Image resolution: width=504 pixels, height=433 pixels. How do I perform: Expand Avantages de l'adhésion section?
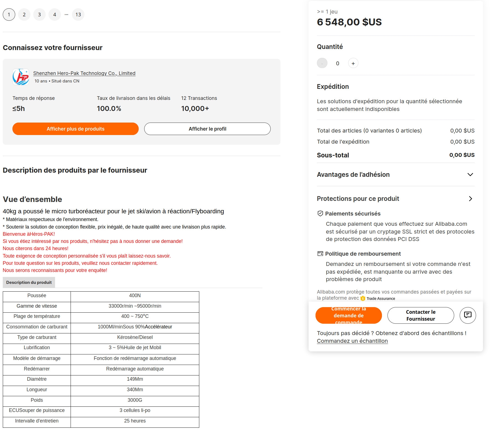tap(470, 175)
